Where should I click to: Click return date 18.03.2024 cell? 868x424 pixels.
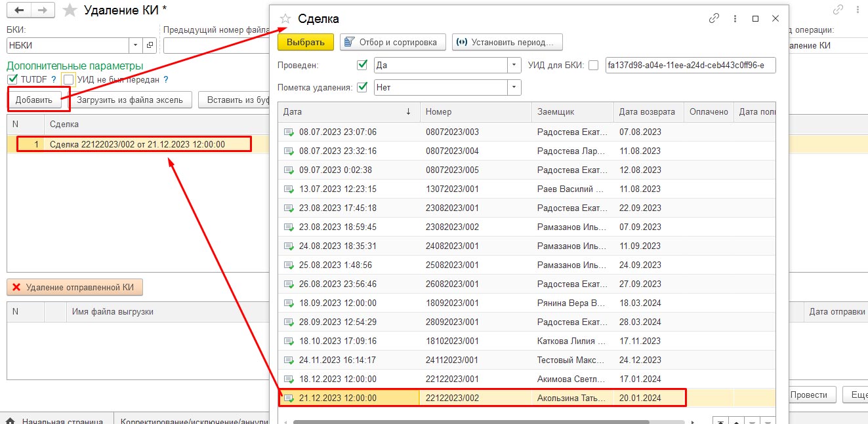point(648,303)
